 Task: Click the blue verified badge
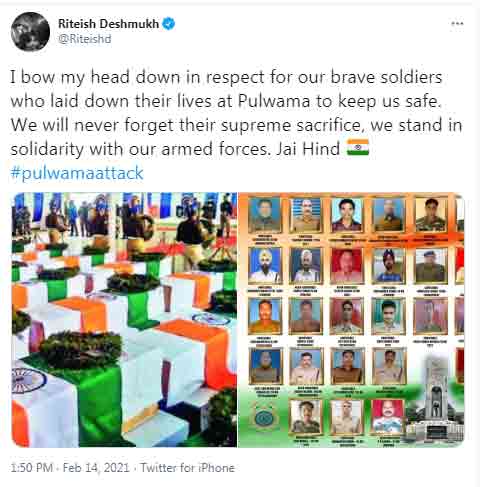(169, 24)
